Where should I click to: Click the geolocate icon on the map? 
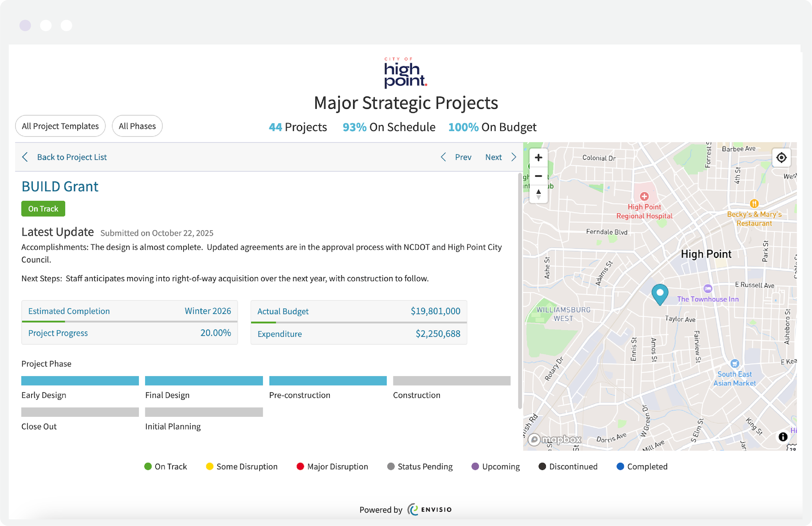(781, 158)
